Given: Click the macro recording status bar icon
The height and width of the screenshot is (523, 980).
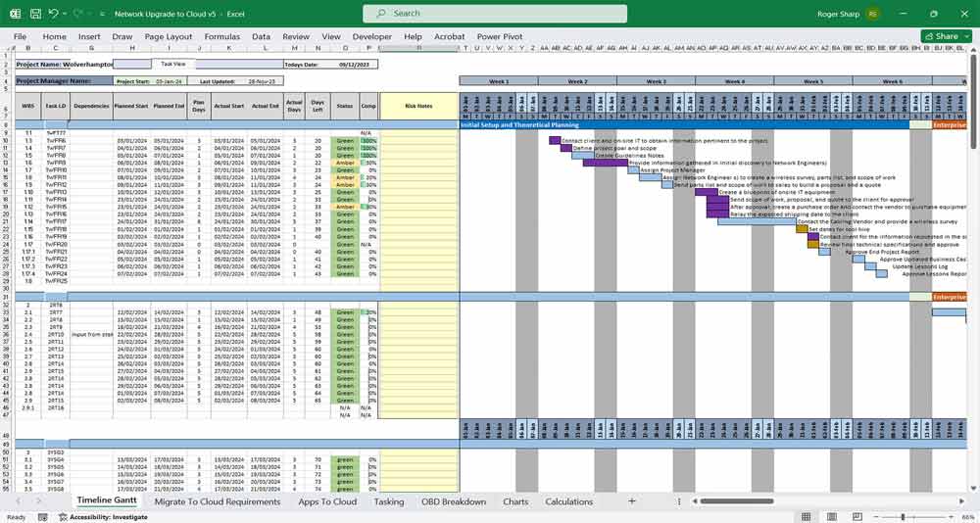Looking at the screenshot, I should pyautogui.click(x=42, y=517).
